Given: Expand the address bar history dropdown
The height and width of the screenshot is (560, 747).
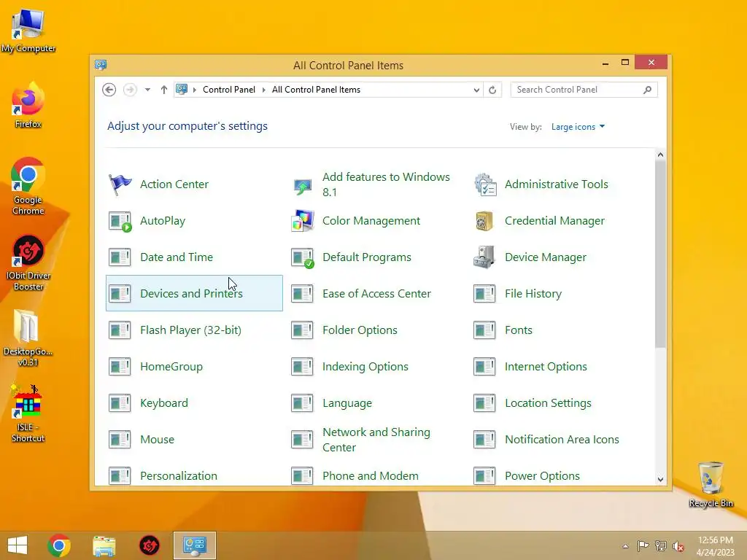Looking at the screenshot, I should (x=476, y=90).
